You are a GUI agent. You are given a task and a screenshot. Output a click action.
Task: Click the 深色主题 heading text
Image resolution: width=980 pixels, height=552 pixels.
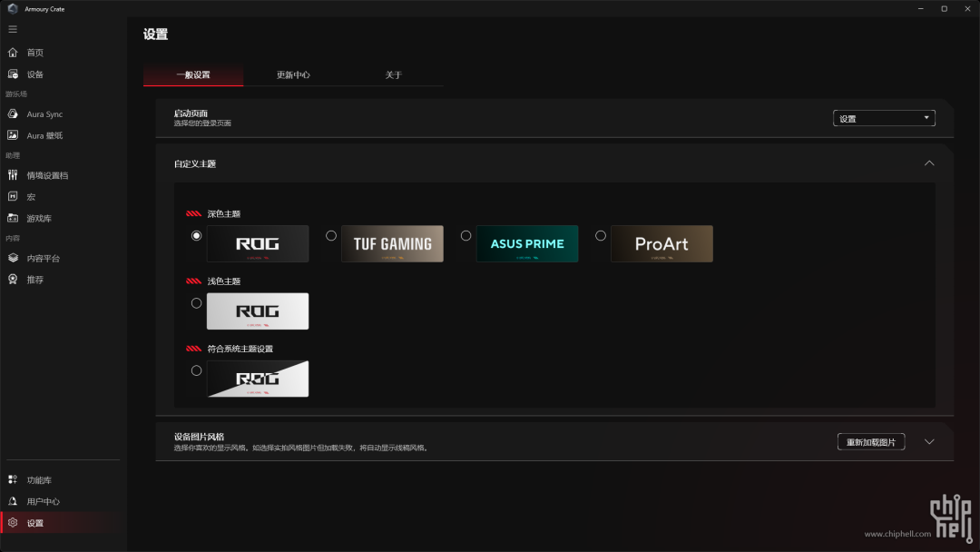[224, 213]
